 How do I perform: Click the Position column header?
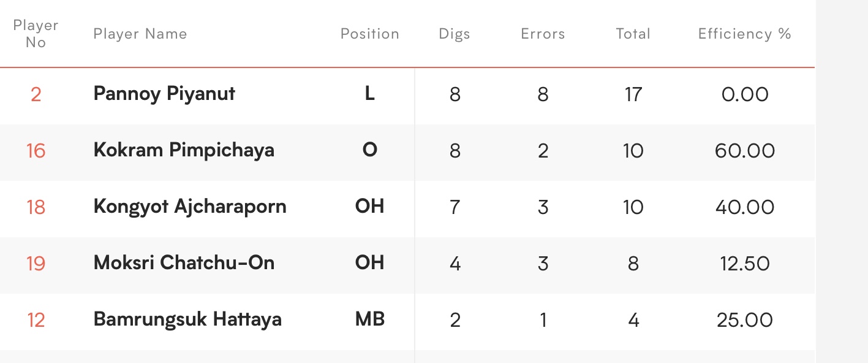tap(369, 34)
